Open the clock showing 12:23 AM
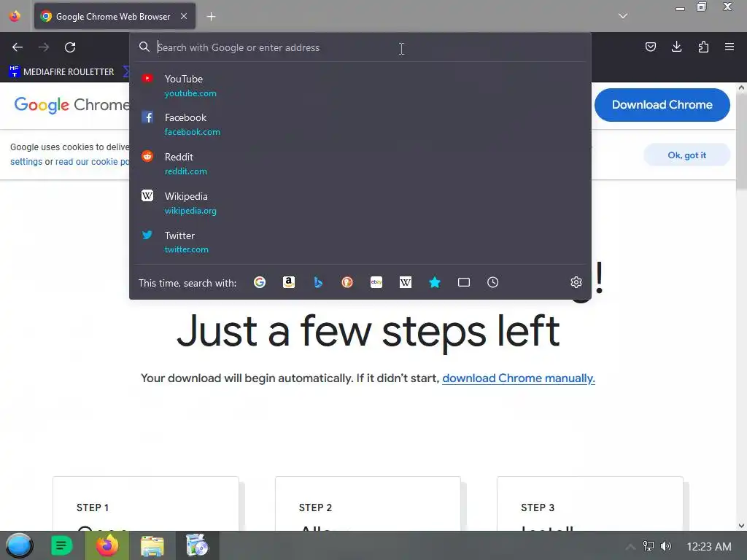Viewport: 747px width, 560px height. click(x=709, y=547)
